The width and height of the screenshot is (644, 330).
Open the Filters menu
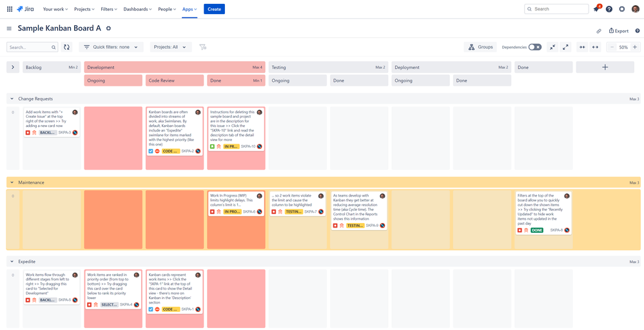[109, 9]
